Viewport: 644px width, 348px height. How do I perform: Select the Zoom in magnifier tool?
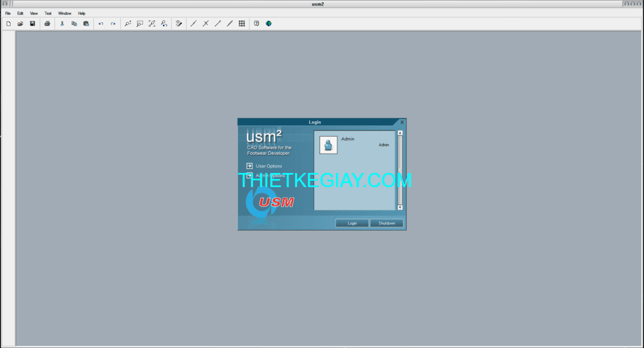click(x=127, y=23)
